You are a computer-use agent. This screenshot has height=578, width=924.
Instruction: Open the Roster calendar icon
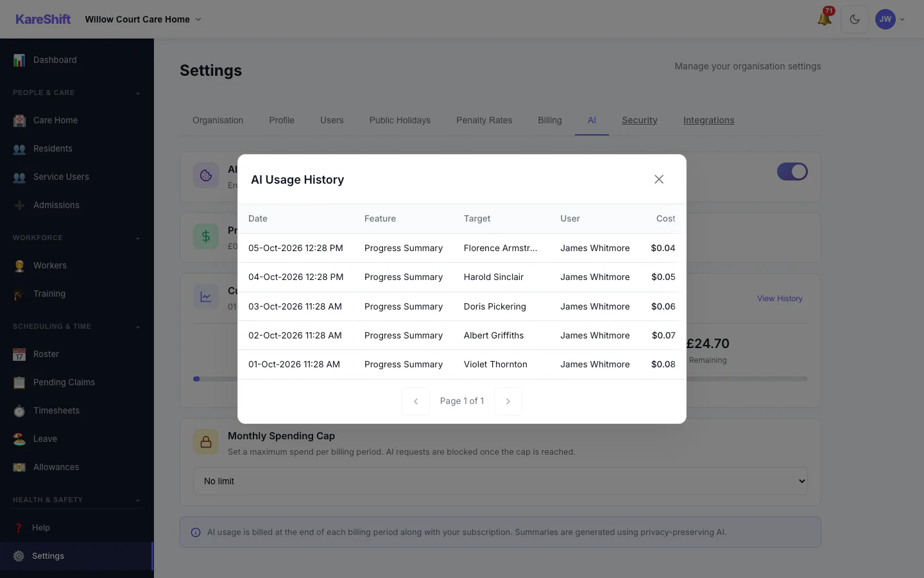(19, 354)
